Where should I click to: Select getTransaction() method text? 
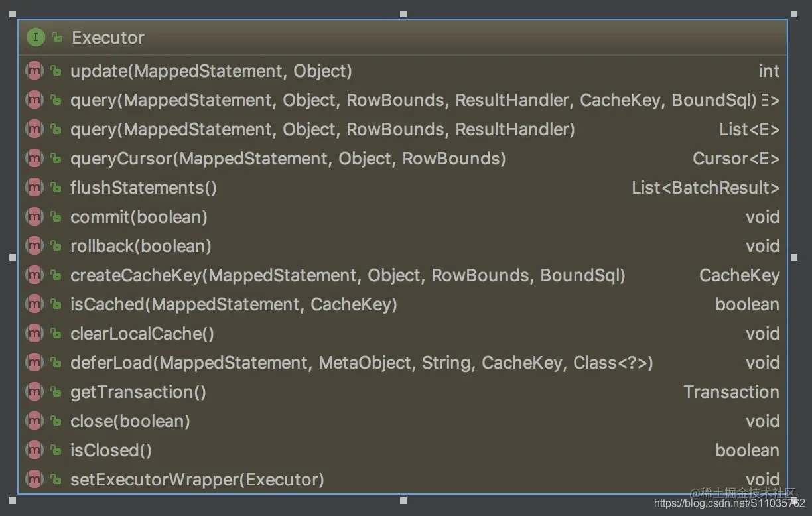coord(138,392)
